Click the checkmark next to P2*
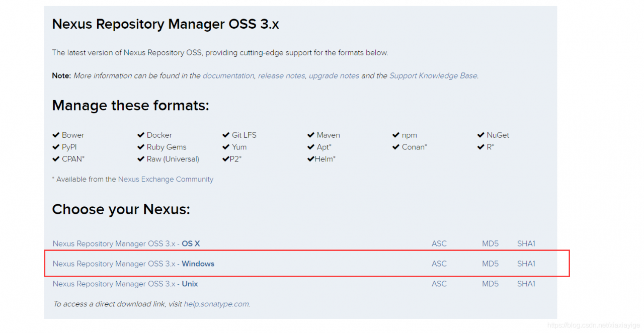The image size is (644, 333). click(x=226, y=159)
